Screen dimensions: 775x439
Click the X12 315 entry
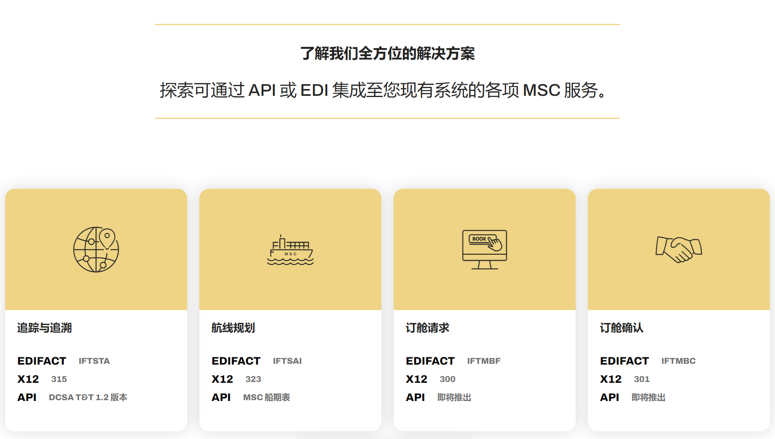(x=59, y=380)
